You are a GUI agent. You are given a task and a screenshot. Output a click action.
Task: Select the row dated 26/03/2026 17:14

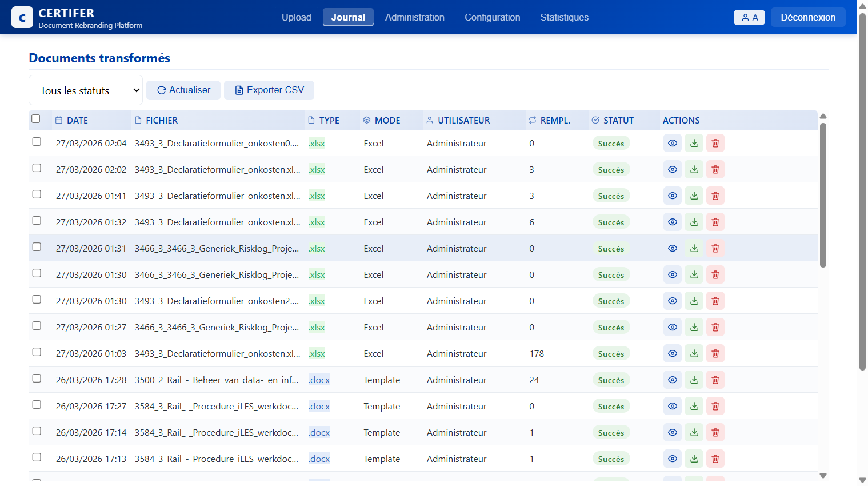pos(37,431)
